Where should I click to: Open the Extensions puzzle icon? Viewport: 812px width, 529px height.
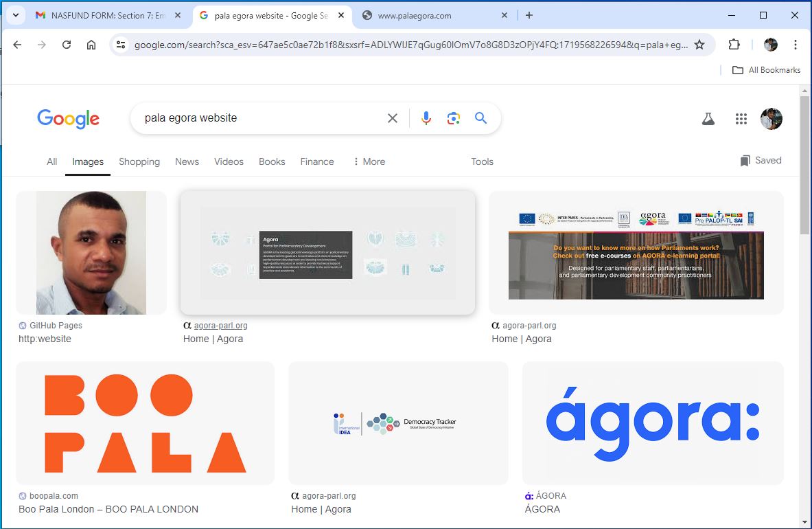tap(734, 45)
